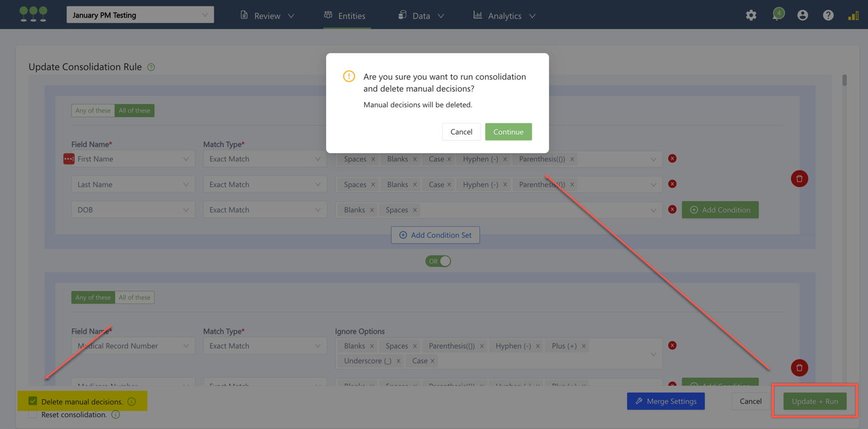Viewport: 868px width, 429px height.
Task: Toggle the OR switch between condition sets
Action: coord(438,261)
